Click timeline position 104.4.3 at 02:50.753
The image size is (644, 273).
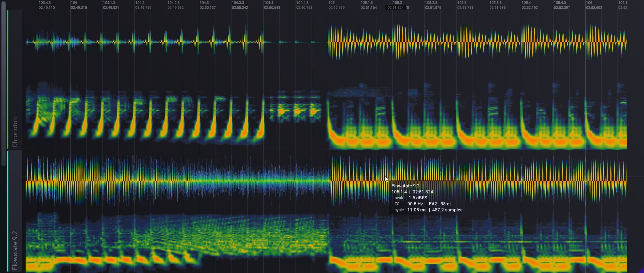pos(304,5)
